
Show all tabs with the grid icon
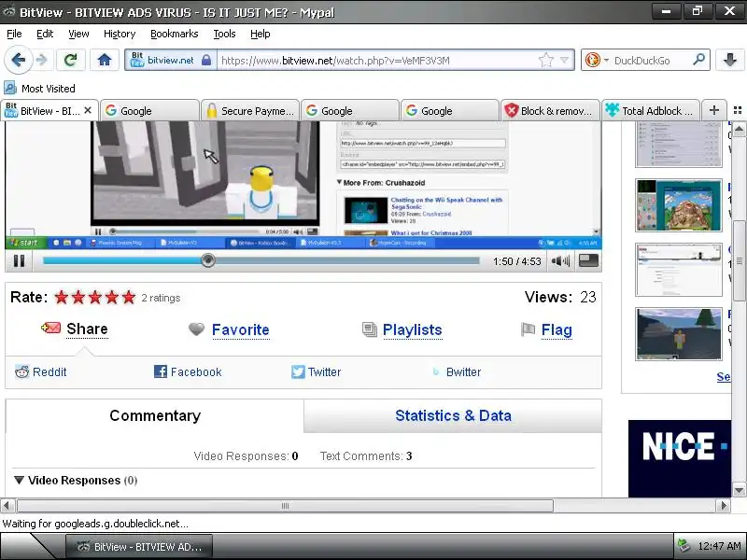click(x=738, y=110)
